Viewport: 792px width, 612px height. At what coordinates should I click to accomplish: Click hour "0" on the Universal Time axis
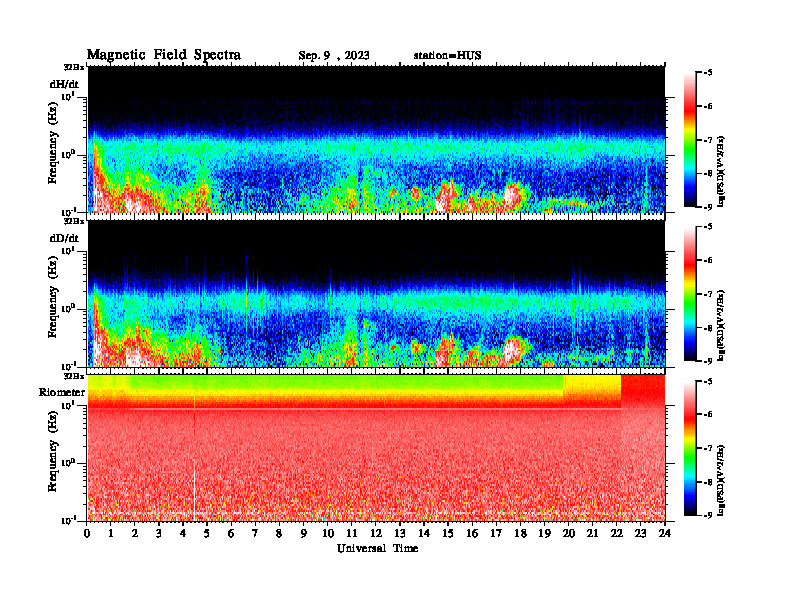click(x=87, y=534)
